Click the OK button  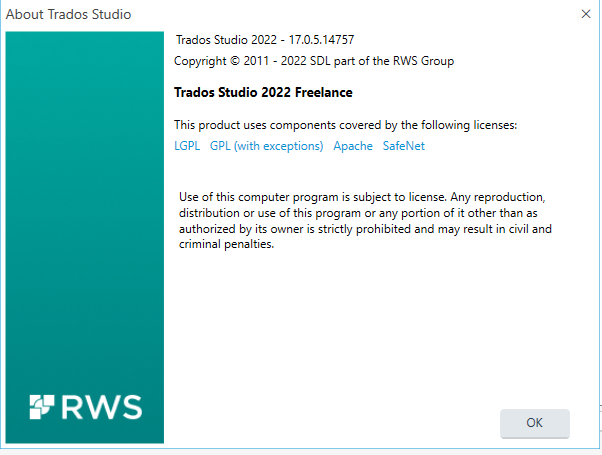[534, 423]
